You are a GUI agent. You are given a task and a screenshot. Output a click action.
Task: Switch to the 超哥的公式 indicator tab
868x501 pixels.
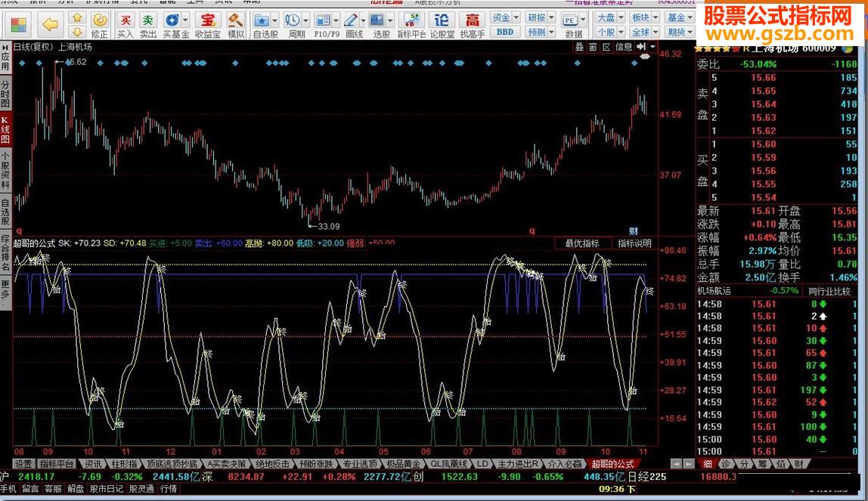612,464
